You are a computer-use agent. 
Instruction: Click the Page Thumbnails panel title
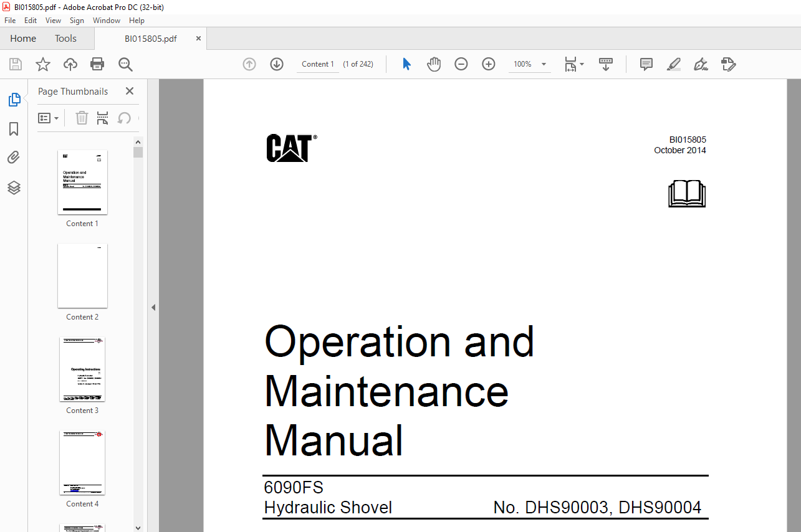[73, 92]
